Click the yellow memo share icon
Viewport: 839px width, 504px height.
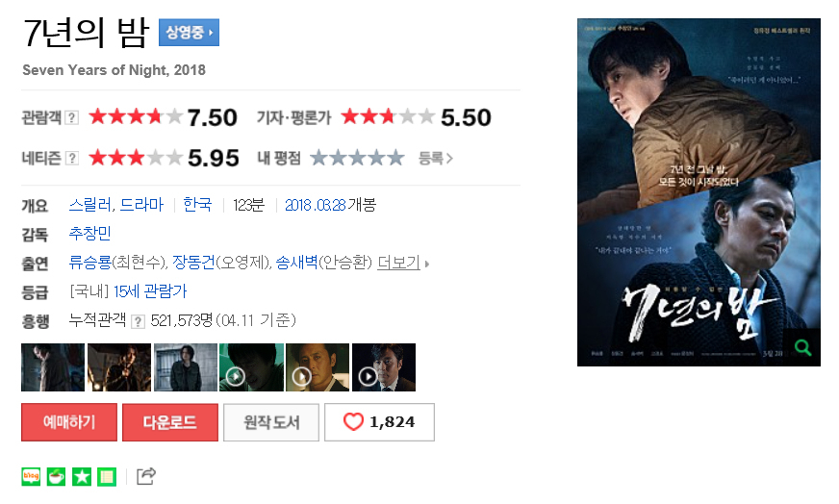coord(107,476)
